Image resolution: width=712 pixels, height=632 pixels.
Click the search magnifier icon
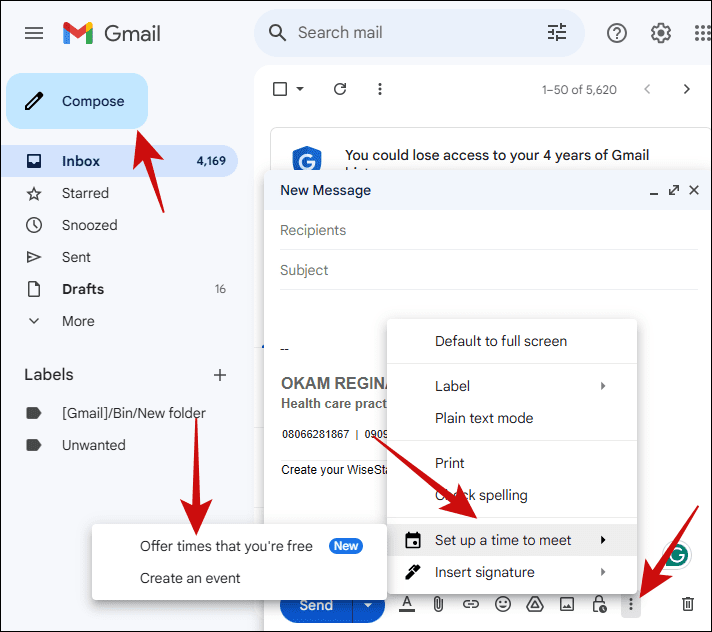click(277, 33)
